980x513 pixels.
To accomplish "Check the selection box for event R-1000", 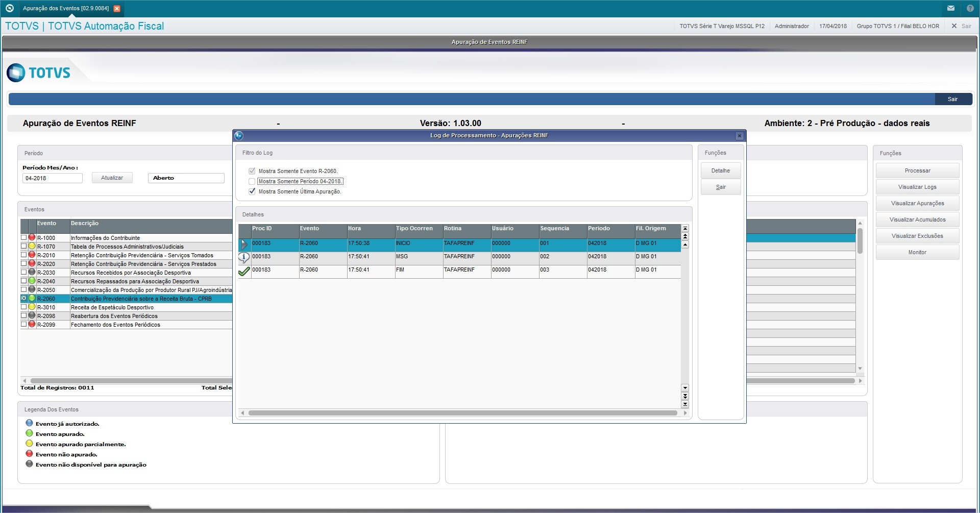I will pyautogui.click(x=23, y=238).
